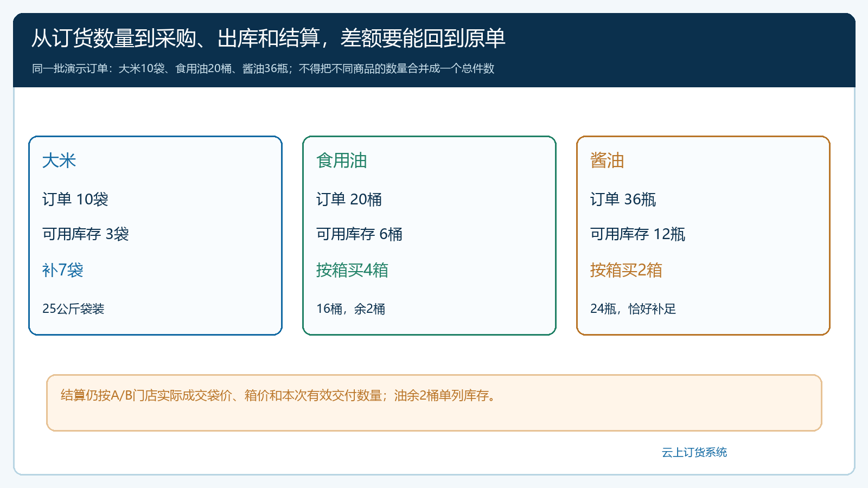This screenshot has height=488, width=868.
Task: Click the 云上订货系统 footer label
Action: [694, 452]
